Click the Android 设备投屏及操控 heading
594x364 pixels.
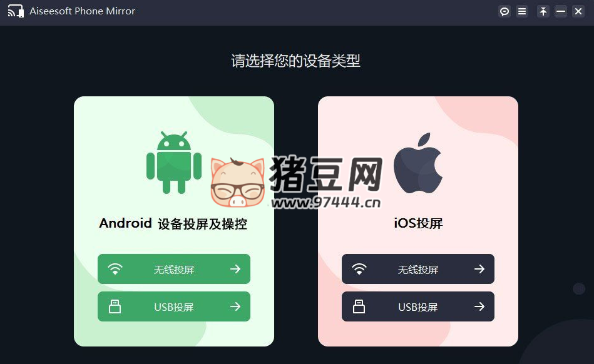[x=173, y=224]
